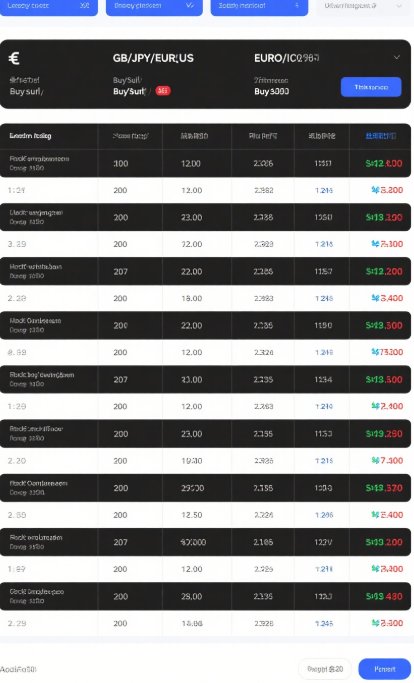Image resolution: width=414 pixels, height=683 pixels.
Task: Click the Euro currency symbol icon
Action: pos(14,58)
